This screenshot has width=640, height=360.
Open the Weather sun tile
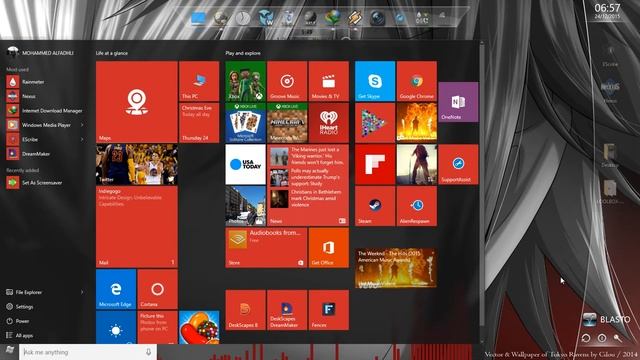point(116,327)
